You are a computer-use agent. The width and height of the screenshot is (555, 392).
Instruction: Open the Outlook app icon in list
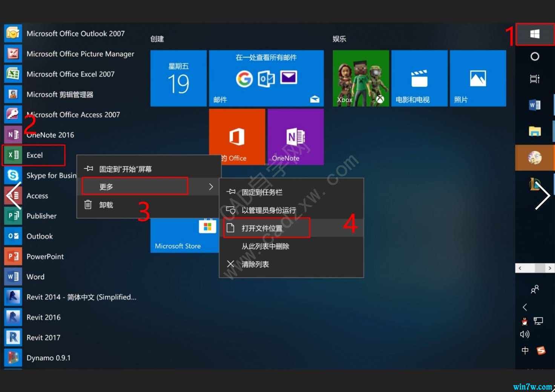click(x=13, y=236)
